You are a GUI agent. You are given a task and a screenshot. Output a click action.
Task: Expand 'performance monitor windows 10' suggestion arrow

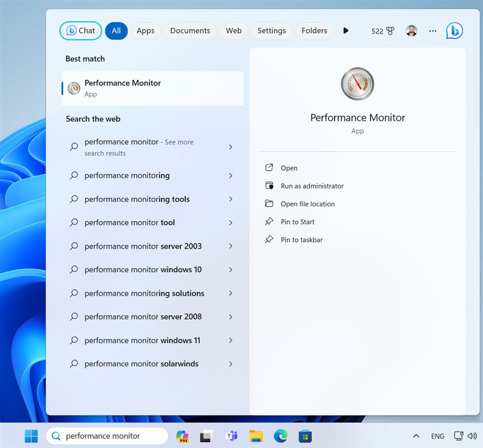coord(231,269)
